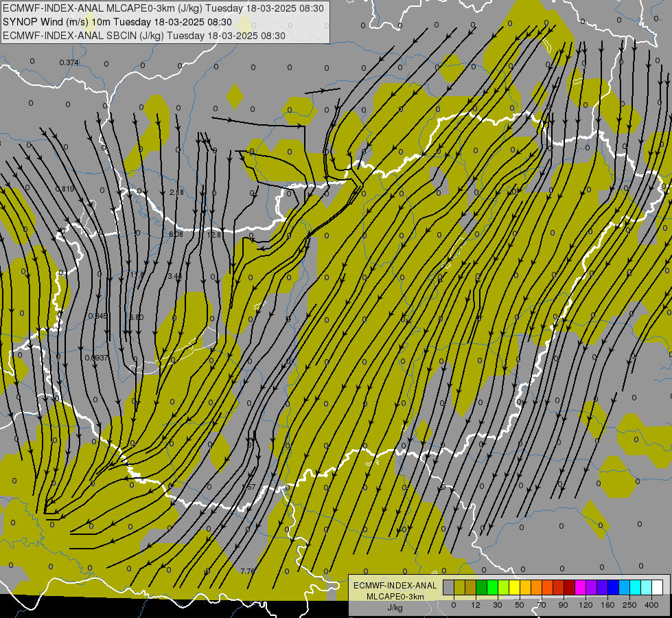Select the map value 0.819
This screenshot has width=672, height=618.
65,189
